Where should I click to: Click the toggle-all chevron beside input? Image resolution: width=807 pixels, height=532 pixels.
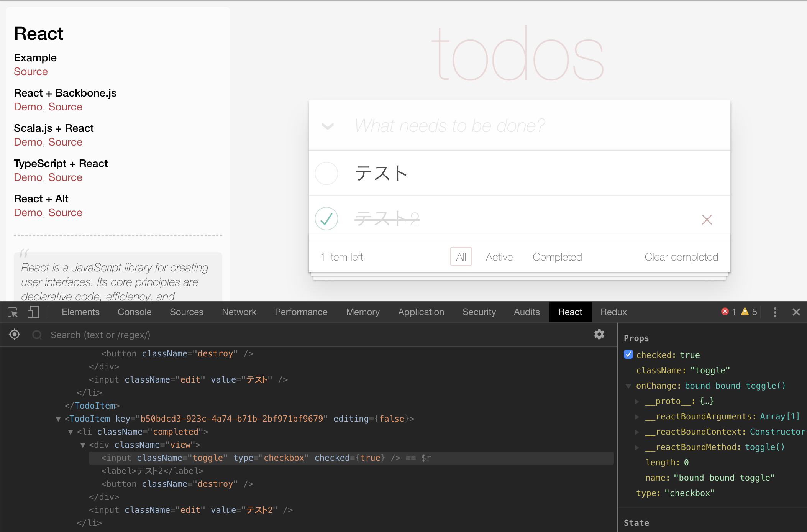pos(328,126)
